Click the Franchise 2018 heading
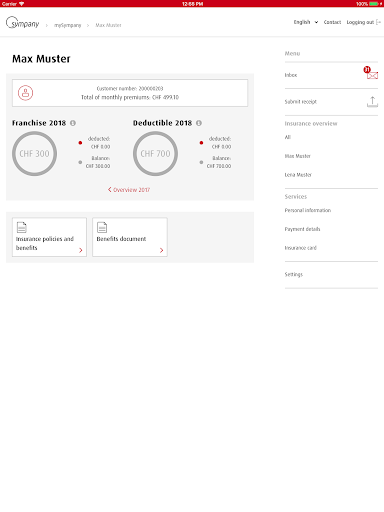384x512 pixels. (39, 123)
